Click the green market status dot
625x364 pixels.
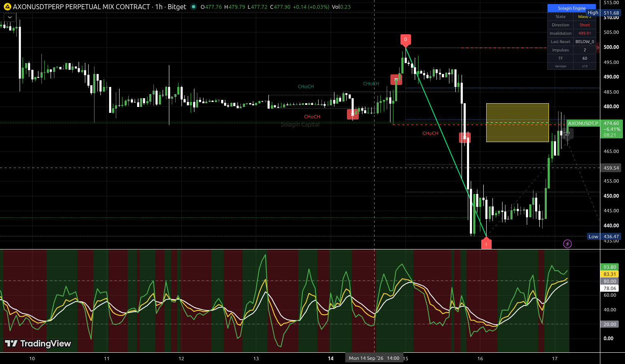click(x=193, y=7)
